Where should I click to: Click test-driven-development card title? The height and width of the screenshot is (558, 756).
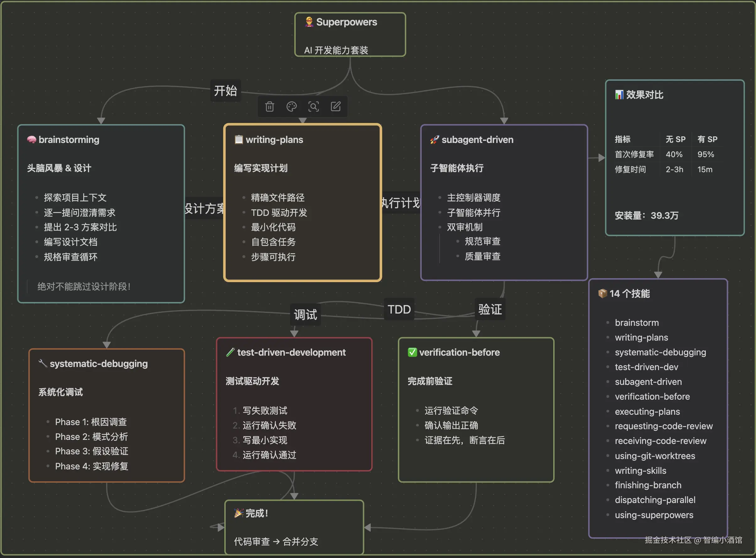291,352
